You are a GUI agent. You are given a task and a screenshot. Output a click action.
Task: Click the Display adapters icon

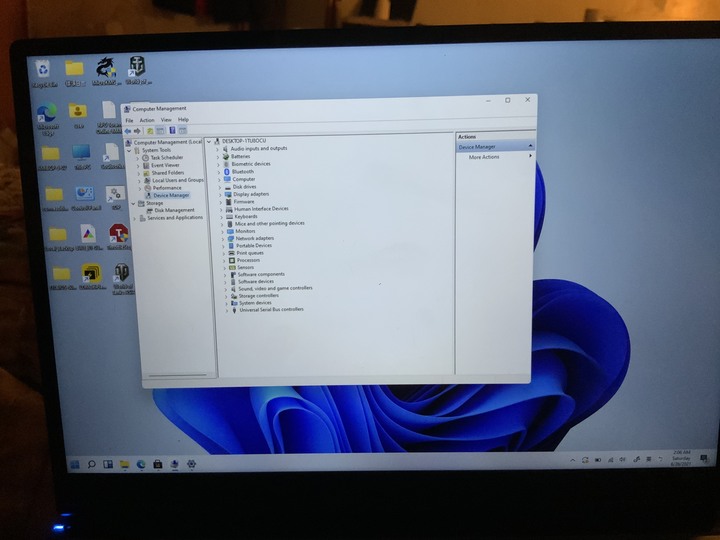tap(228, 194)
